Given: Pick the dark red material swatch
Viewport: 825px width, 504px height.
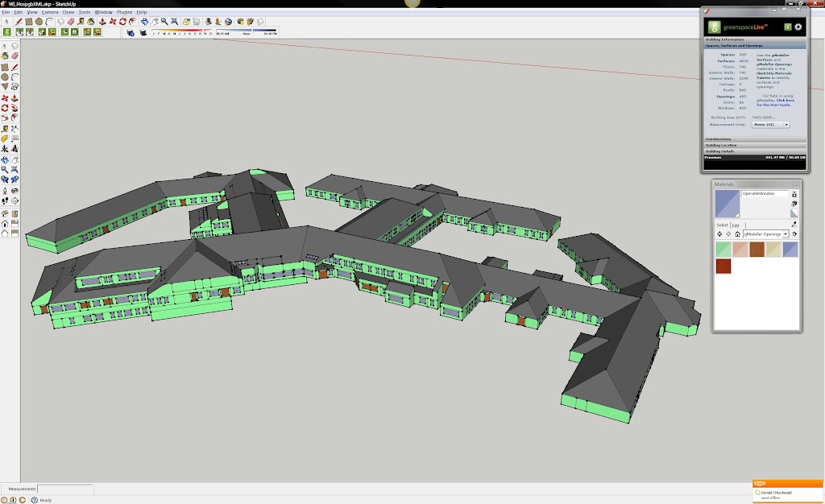Looking at the screenshot, I should click(723, 266).
